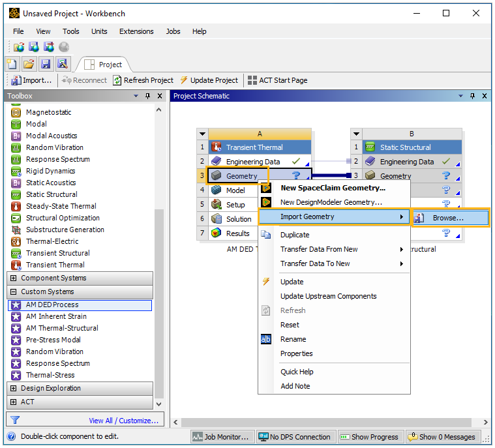Open the File menu
The image size is (495, 448).
point(18,31)
